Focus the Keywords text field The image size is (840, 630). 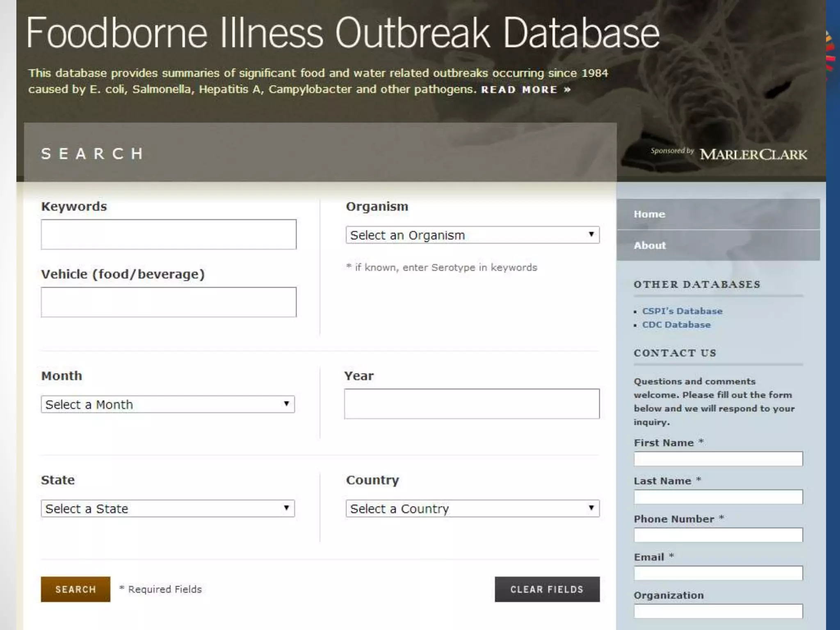168,235
